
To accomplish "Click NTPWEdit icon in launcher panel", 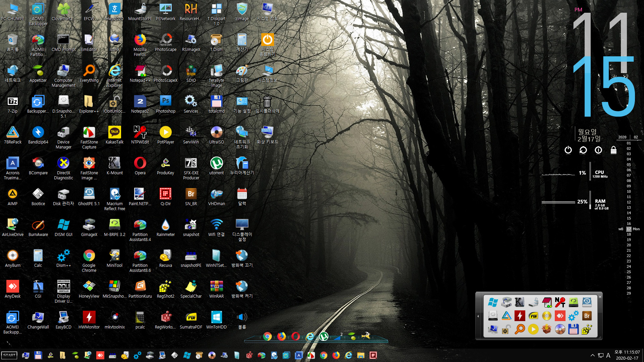I will (x=560, y=302).
